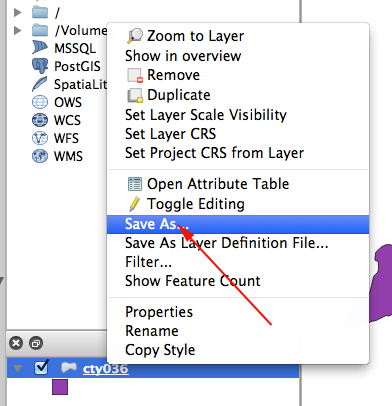Close the layers panel with X button
The width and height of the screenshot is (392, 406).
(x=16, y=343)
